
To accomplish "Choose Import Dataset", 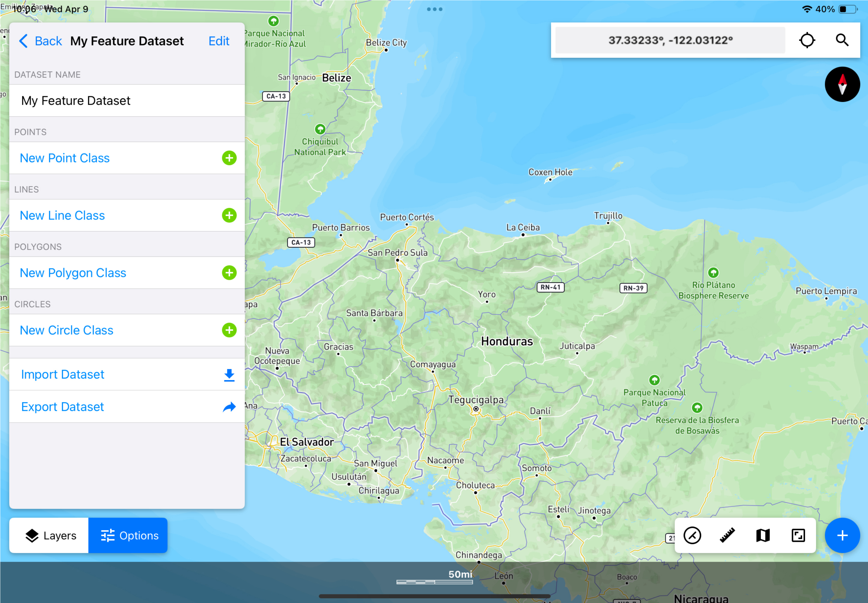I will 127,374.
